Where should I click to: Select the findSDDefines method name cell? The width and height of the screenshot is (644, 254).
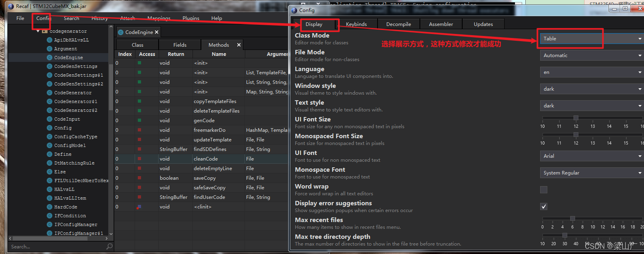click(x=219, y=149)
